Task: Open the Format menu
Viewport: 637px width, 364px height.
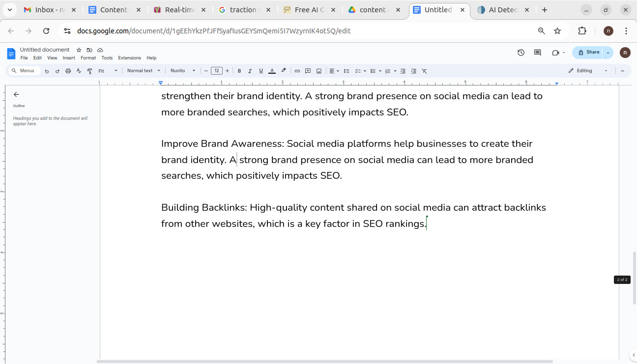Action: point(88,58)
